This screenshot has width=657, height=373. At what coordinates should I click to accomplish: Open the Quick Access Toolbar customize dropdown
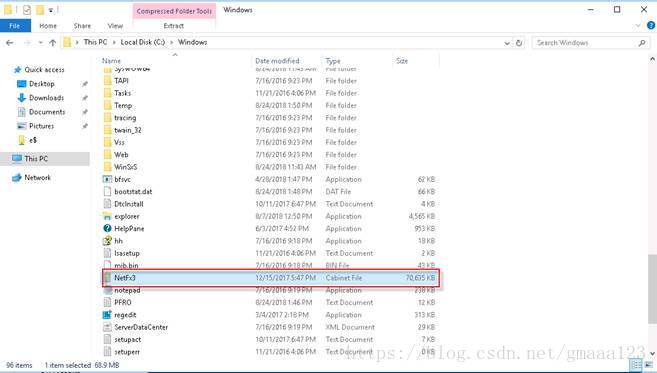51,10
